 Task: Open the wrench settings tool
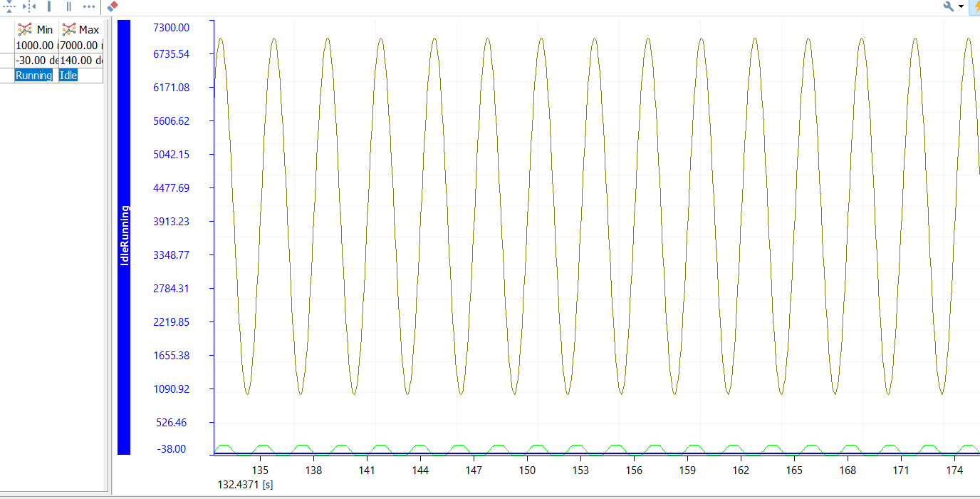point(949,6)
